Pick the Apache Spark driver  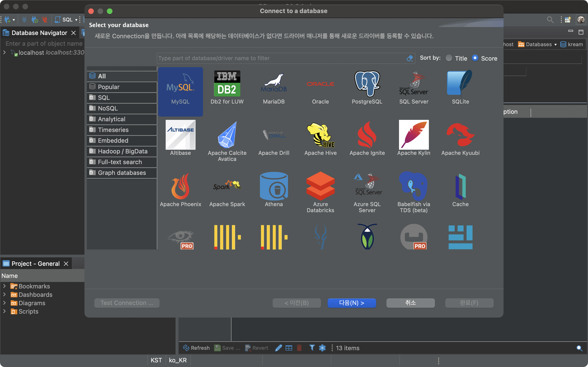point(227,189)
